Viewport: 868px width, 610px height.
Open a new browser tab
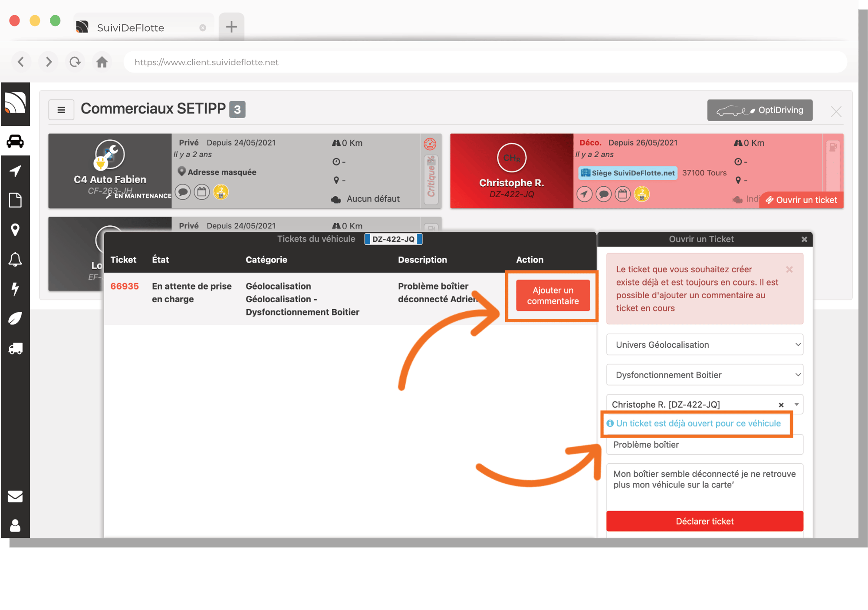coord(231,27)
